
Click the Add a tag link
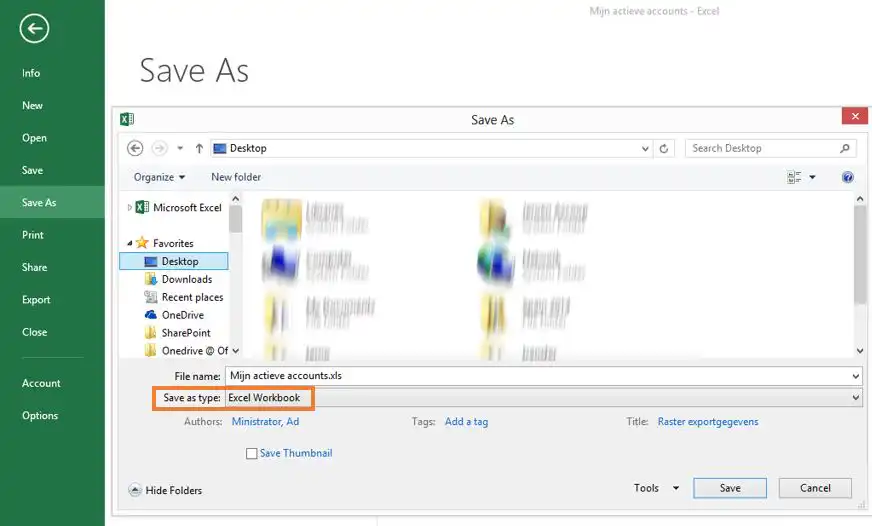(x=466, y=422)
